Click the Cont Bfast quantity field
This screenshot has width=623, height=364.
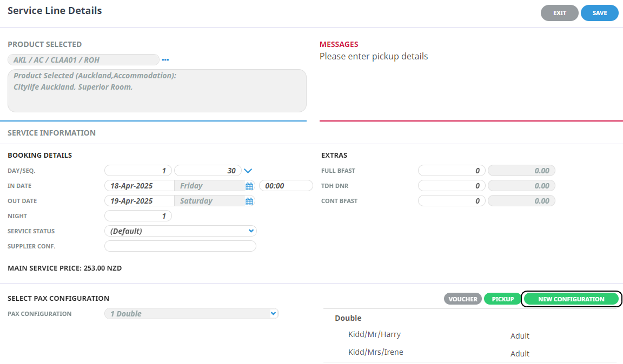(x=452, y=201)
